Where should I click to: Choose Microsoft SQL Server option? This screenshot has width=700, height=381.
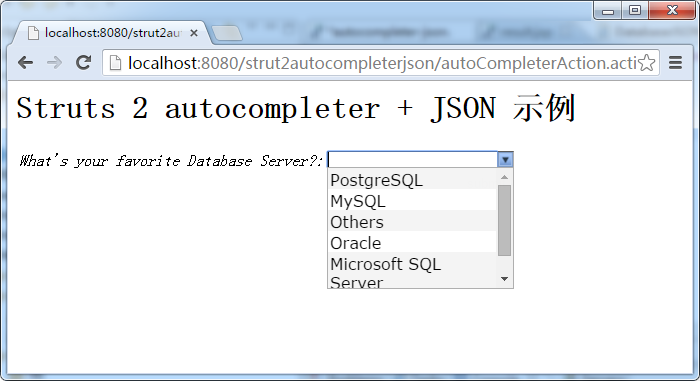pyautogui.click(x=412, y=271)
